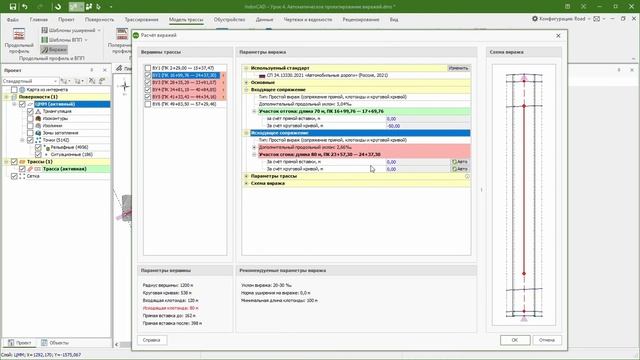Click the Точки (5142) points icon

point(38,140)
